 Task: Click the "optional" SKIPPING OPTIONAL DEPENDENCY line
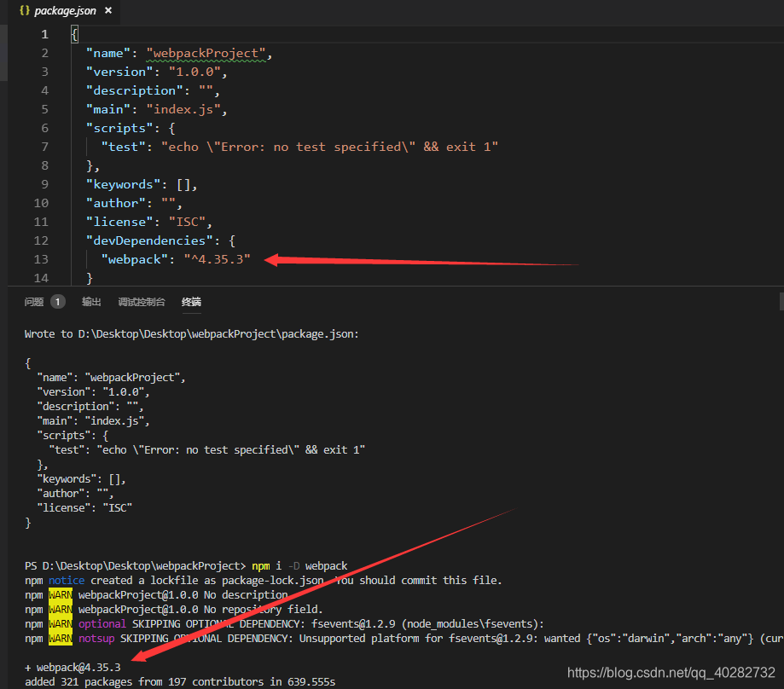[284, 623]
